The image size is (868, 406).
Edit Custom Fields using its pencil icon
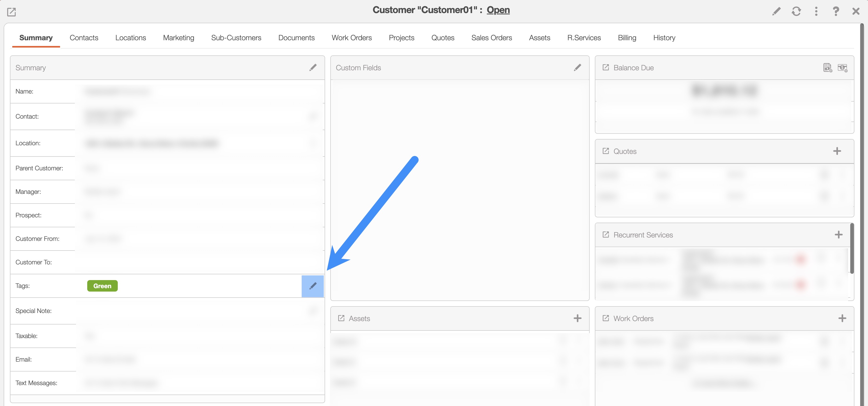point(577,67)
